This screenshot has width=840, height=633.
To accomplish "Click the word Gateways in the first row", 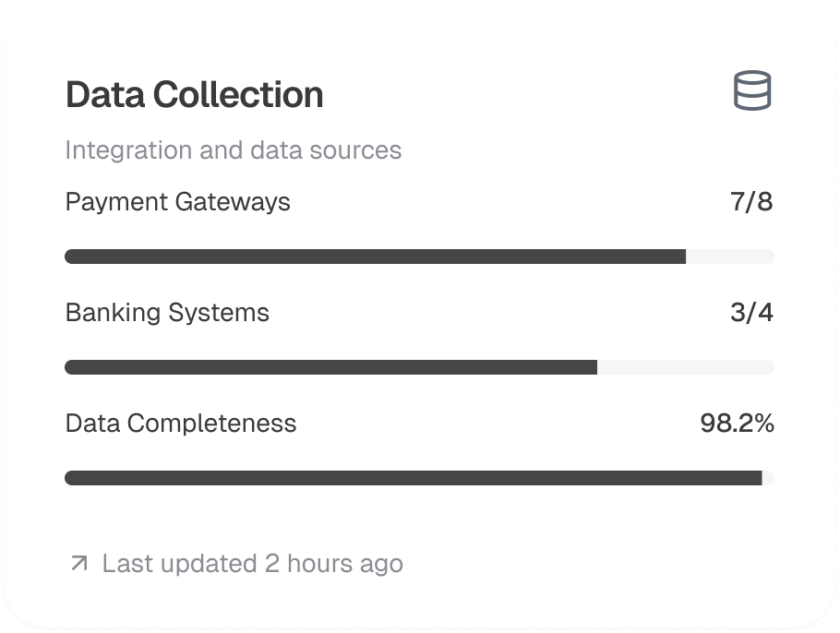I will (234, 202).
